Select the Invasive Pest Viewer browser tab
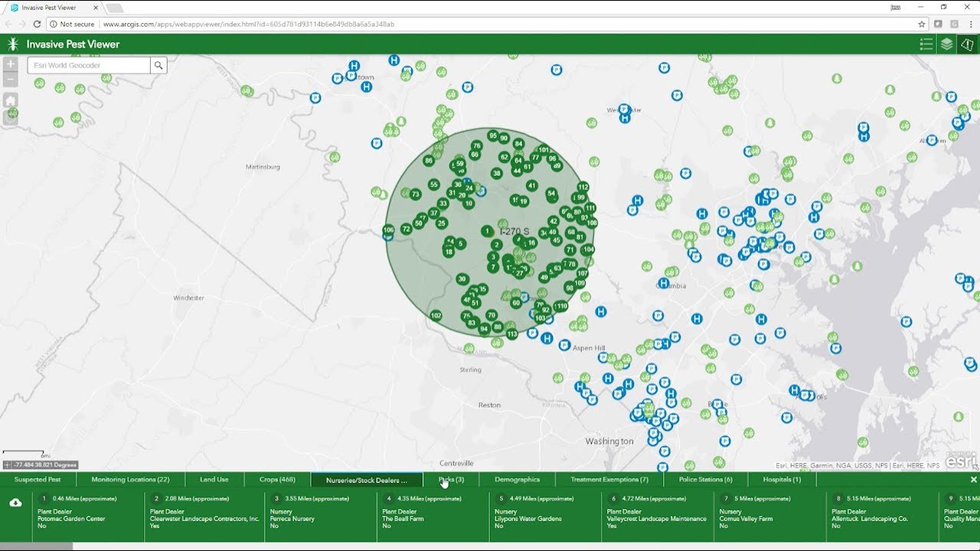Screen dimensions: 980x551 (54, 8)
